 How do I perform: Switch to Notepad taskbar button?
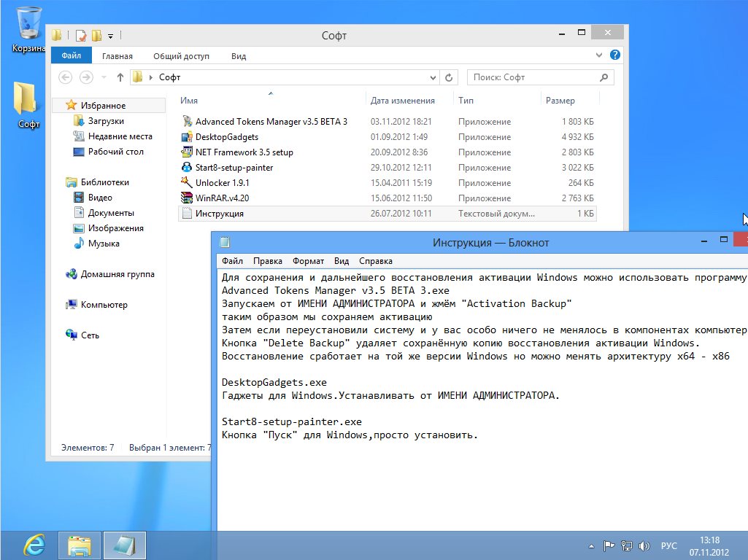(x=125, y=545)
